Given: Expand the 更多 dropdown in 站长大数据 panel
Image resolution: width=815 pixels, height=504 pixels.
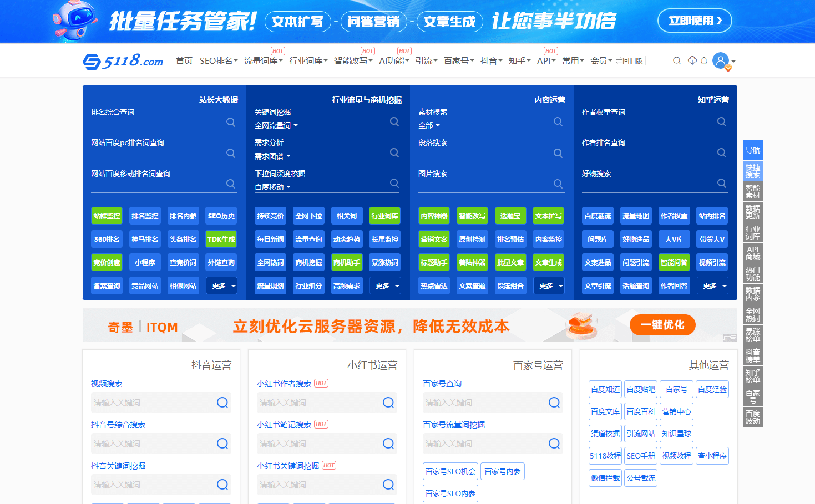Looking at the screenshot, I should point(221,285).
